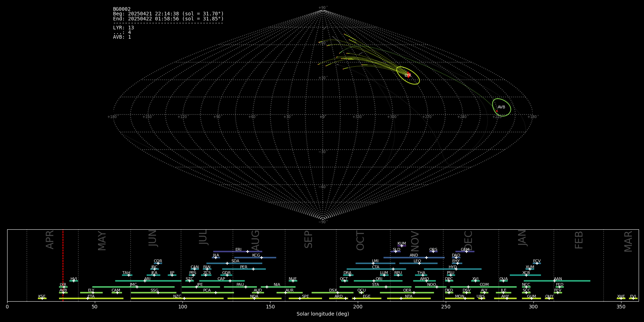
Task: Click the 'AVB: 1' count in header
Action: point(122,37)
